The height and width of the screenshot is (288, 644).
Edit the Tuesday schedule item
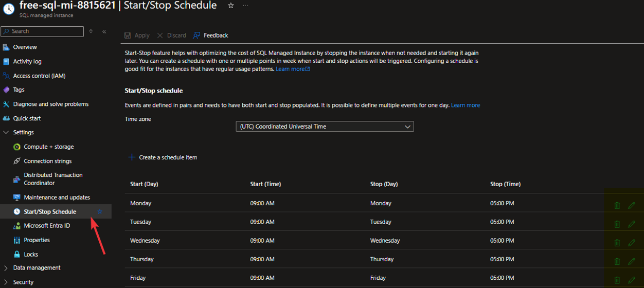coord(632,224)
